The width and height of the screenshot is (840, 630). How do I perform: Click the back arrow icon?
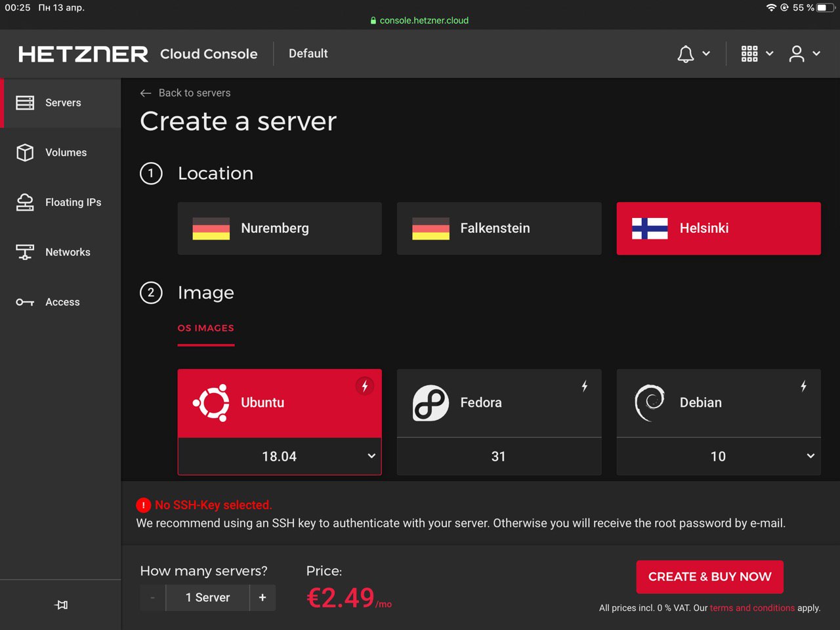(146, 93)
